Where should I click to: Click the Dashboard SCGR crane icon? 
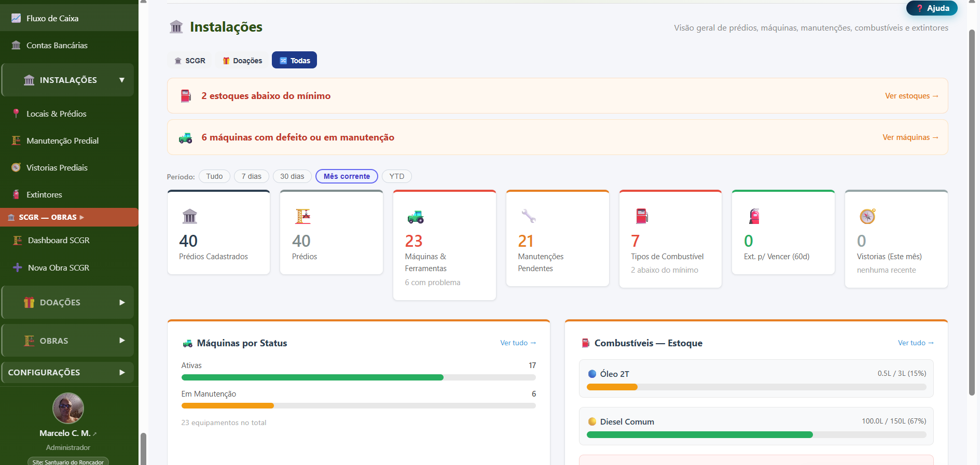tap(18, 240)
